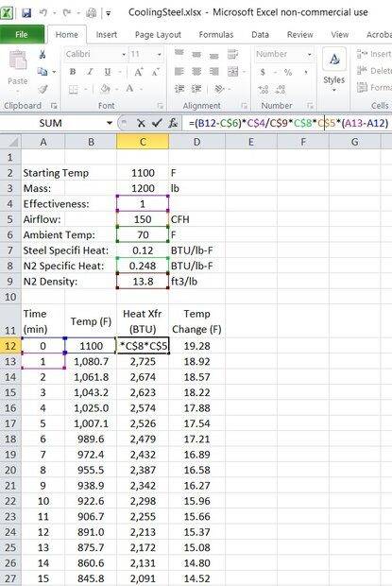This screenshot has width=392, height=586.
Task: Click the Accounting dollar sign format
Action: click(263, 72)
